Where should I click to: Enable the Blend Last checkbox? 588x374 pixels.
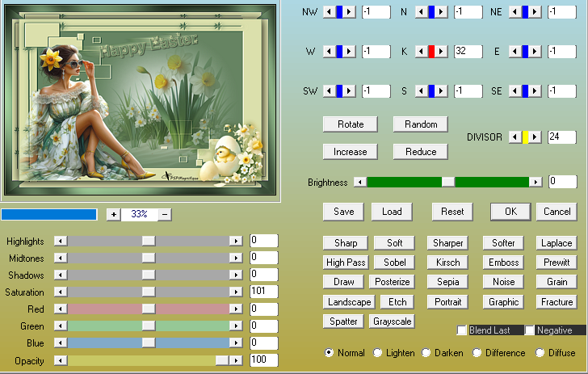point(462,330)
